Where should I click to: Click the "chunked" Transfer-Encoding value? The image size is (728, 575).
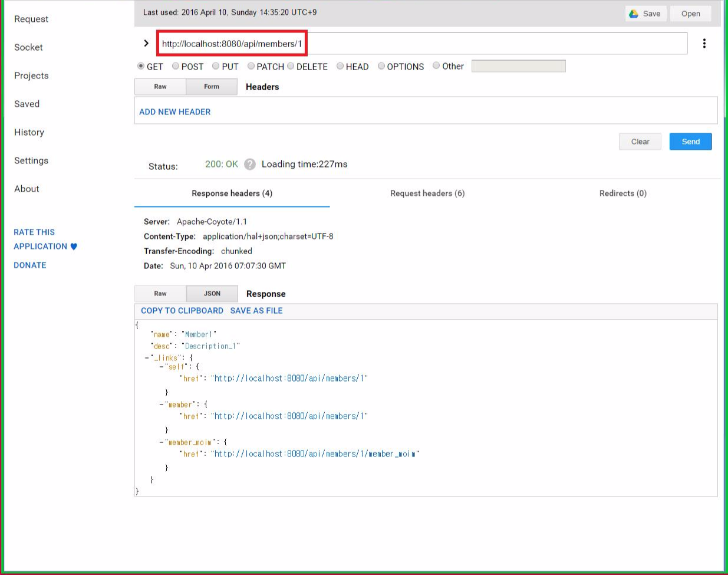pos(236,251)
